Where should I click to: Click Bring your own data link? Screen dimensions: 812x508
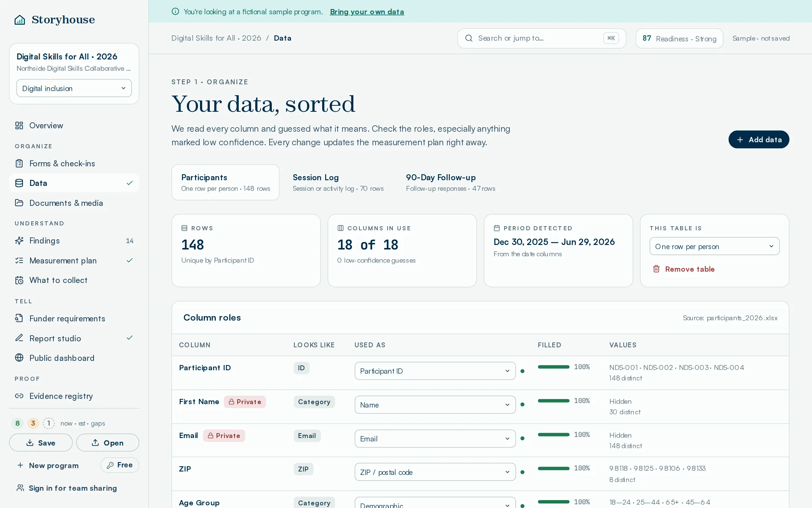point(367,12)
